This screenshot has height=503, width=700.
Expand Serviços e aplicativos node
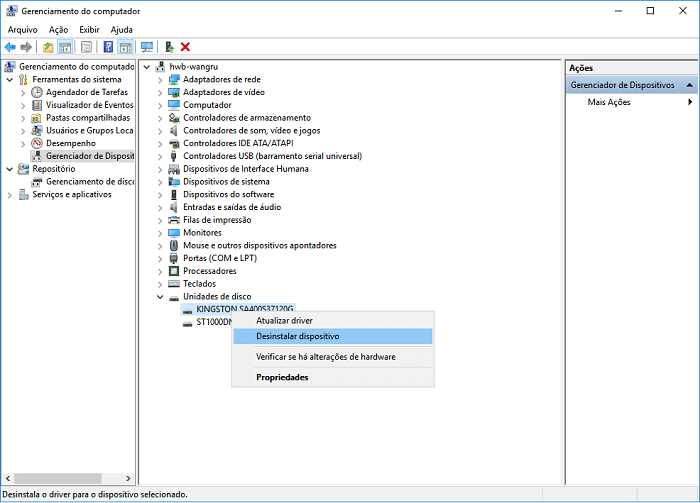pos(9,195)
